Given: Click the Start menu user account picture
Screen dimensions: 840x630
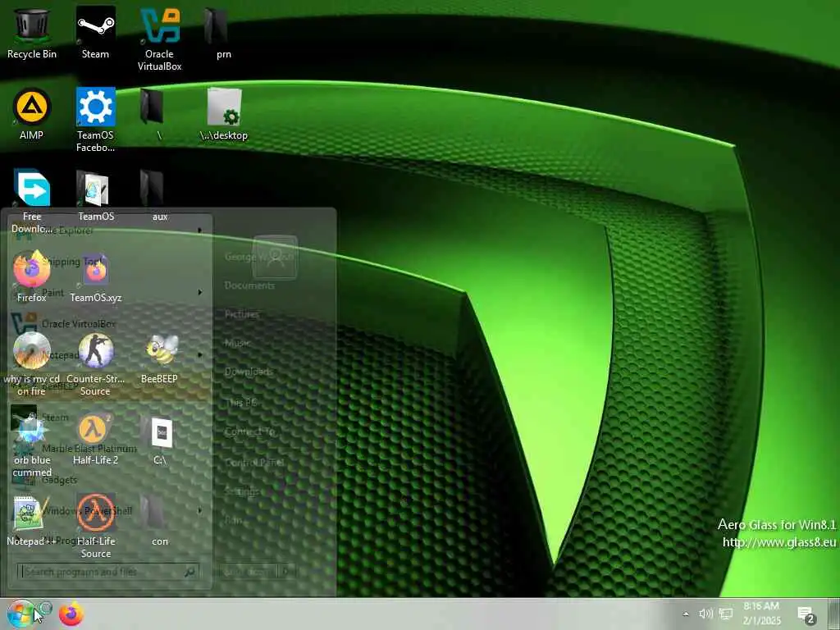Looking at the screenshot, I should 275,257.
